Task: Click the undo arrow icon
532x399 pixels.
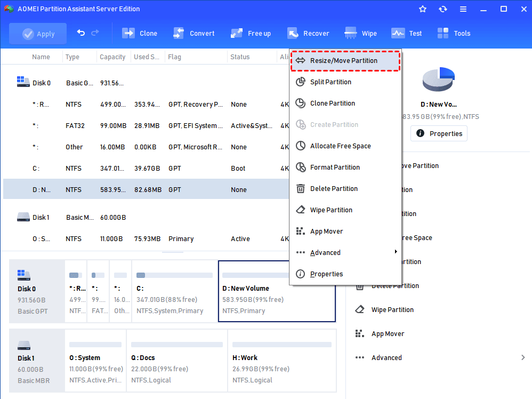Action: [x=80, y=33]
